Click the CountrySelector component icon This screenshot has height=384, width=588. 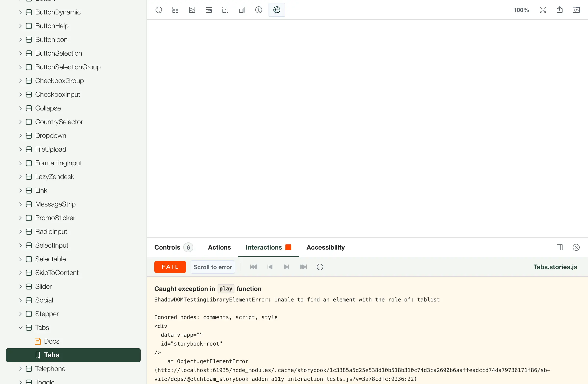29,122
